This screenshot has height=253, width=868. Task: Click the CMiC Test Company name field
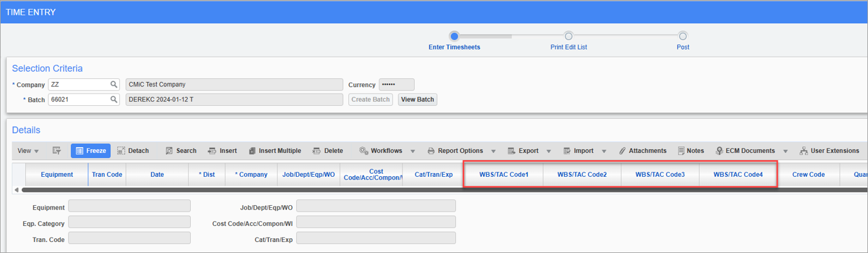234,85
